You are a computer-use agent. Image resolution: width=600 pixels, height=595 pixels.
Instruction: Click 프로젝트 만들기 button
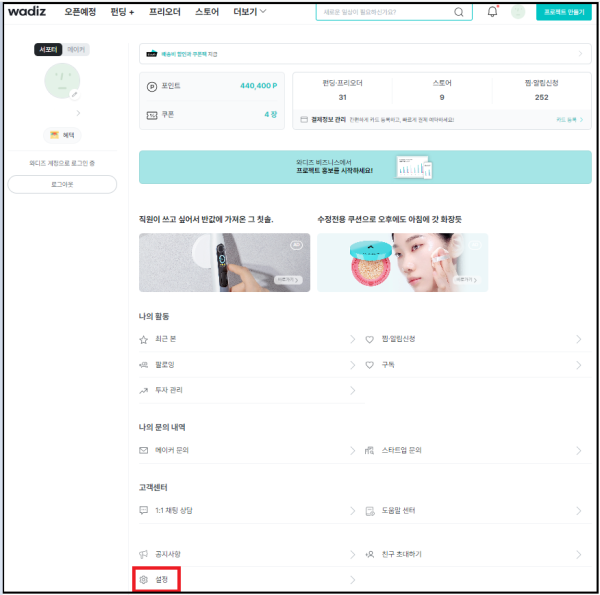coord(564,12)
